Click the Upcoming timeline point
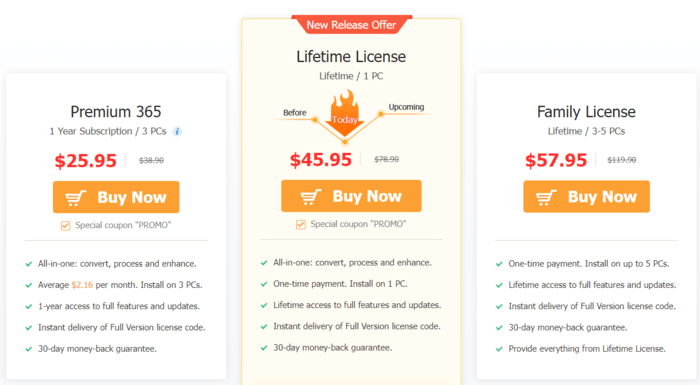Image resolution: width=700 pixels, height=385 pixels. pyautogui.click(x=381, y=114)
